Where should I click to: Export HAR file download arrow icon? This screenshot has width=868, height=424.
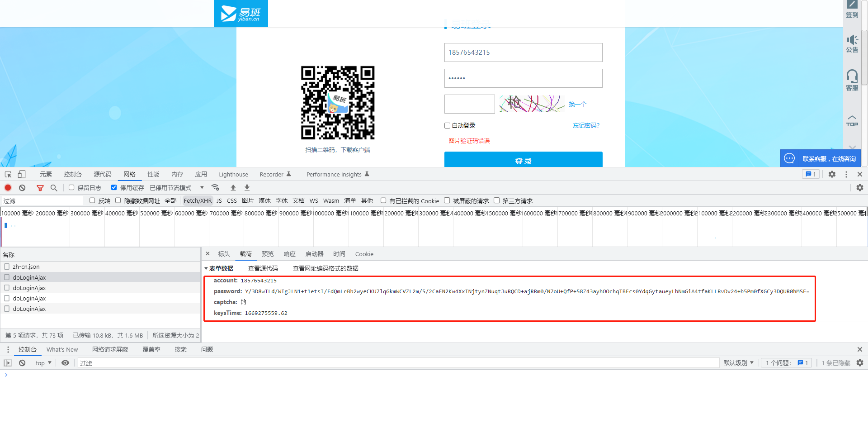247,187
